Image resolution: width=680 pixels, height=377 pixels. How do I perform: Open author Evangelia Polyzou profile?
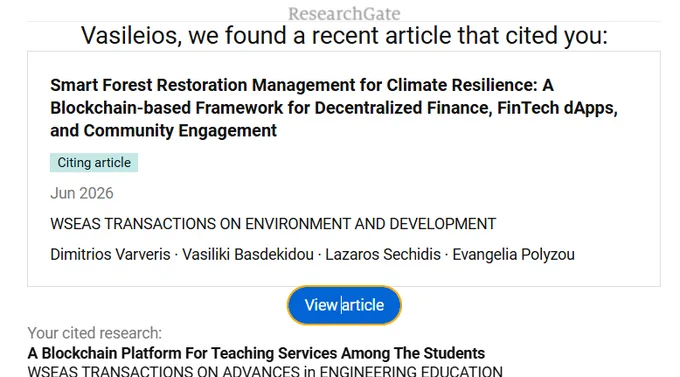click(x=513, y=254)
